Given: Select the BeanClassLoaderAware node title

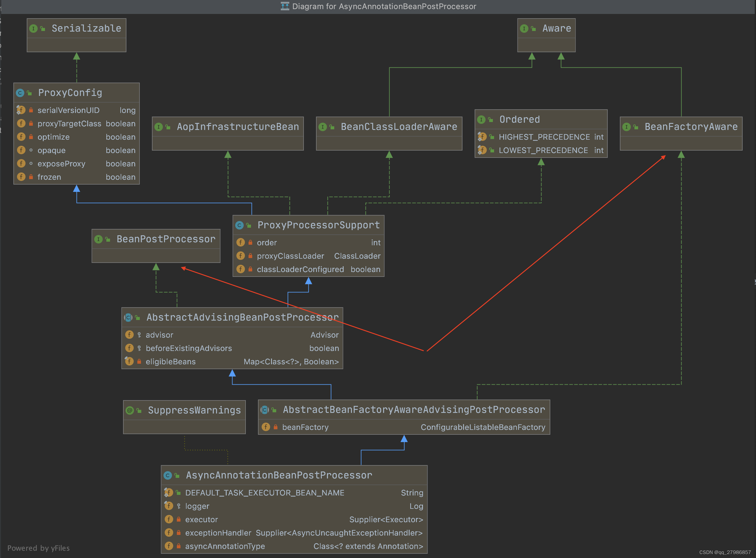Looking at the screenshot, I should click(399, 127).
